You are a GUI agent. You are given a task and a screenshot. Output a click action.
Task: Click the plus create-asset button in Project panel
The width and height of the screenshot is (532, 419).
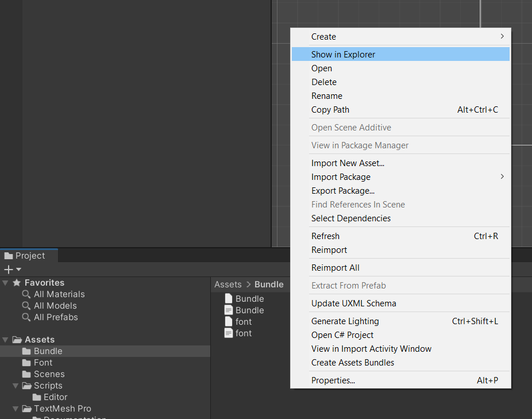(9, 270)
